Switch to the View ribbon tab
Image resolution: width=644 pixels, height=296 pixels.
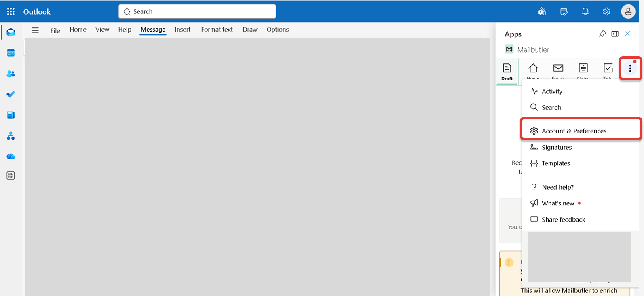[102, 30]
